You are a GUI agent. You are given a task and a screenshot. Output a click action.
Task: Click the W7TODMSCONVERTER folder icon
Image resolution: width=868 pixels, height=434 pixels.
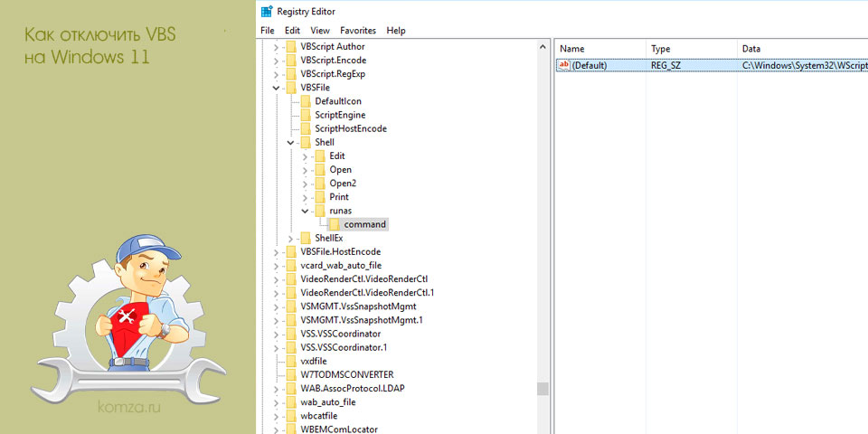[291, 374]
